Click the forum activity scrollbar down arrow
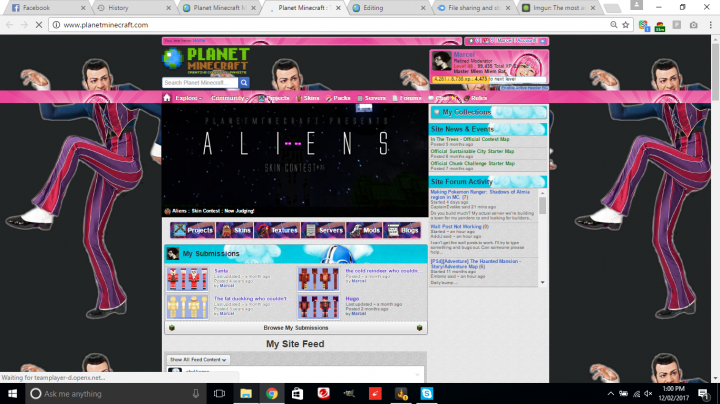This screenshot has width=720, height=404. pyautogui.click(x=542, y=282)
